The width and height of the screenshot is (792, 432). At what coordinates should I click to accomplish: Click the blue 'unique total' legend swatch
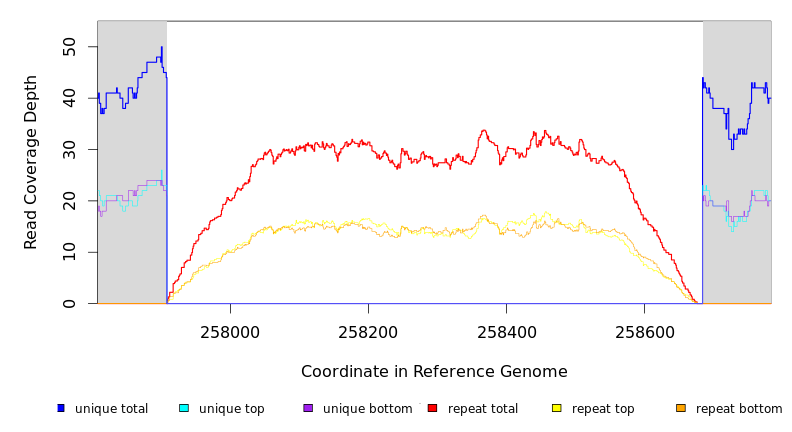(61, 408)
